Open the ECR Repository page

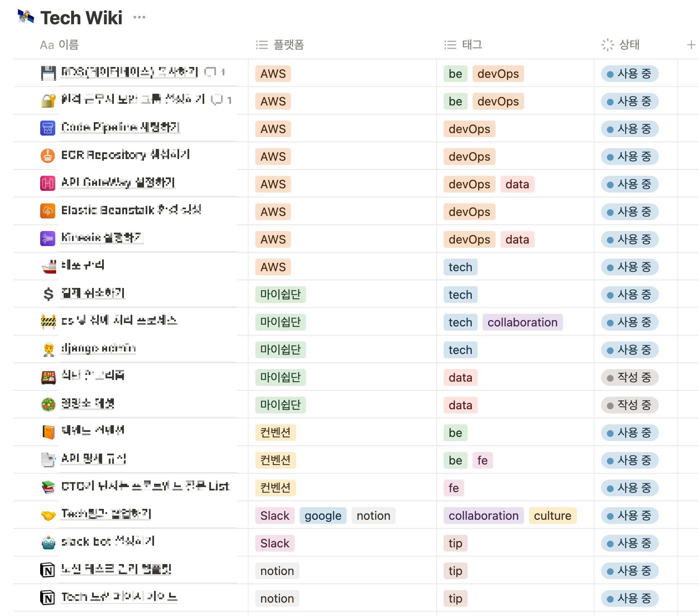(126, 154)
